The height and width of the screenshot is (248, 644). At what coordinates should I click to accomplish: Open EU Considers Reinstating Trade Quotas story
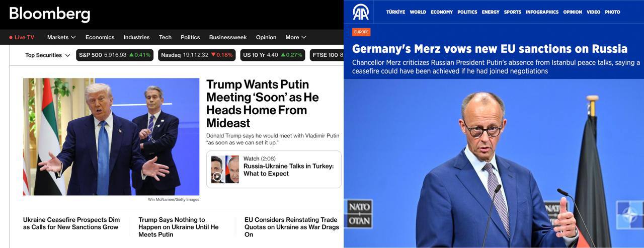[x=291, y=227]
